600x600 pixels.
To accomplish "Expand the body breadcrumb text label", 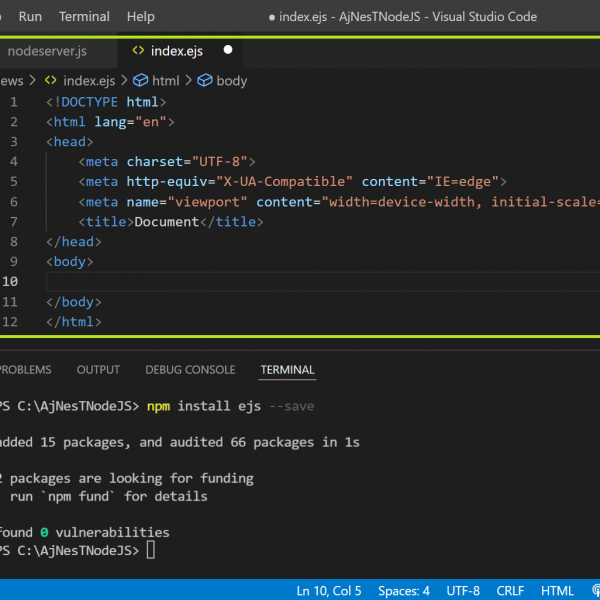I will tap(232, 81).
